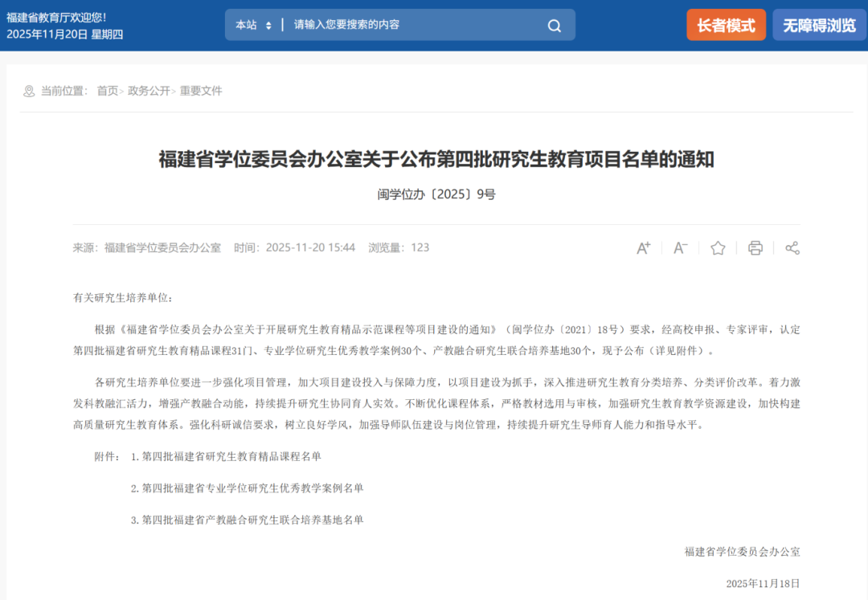Click the magnifier search icon
The width and height of the screenshot is (868, 600).
(555, 26)
